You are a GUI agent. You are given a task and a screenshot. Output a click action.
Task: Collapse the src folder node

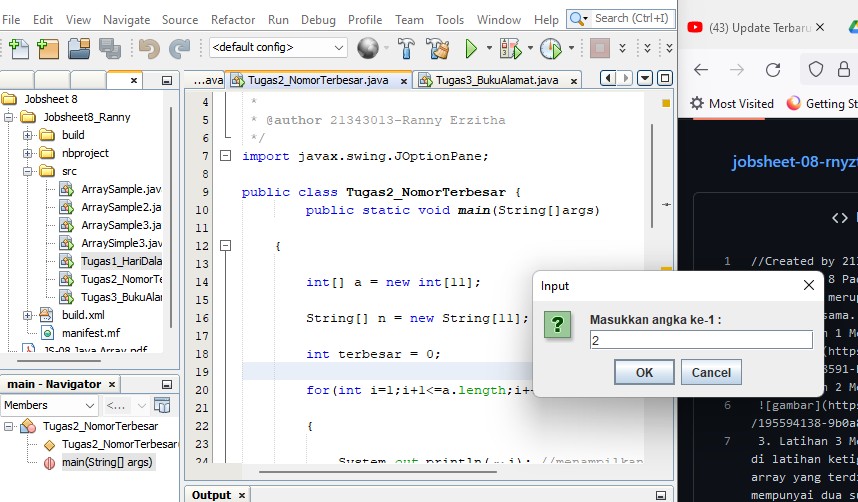point(27,171)
